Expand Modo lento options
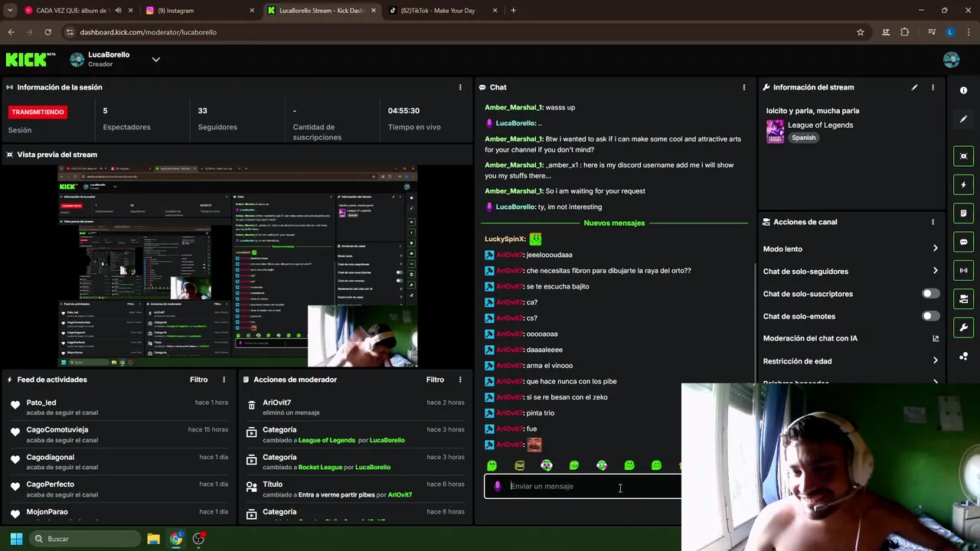Image resolution: width=980 pixels, height=551 pixels. click(x=935, y=249)
